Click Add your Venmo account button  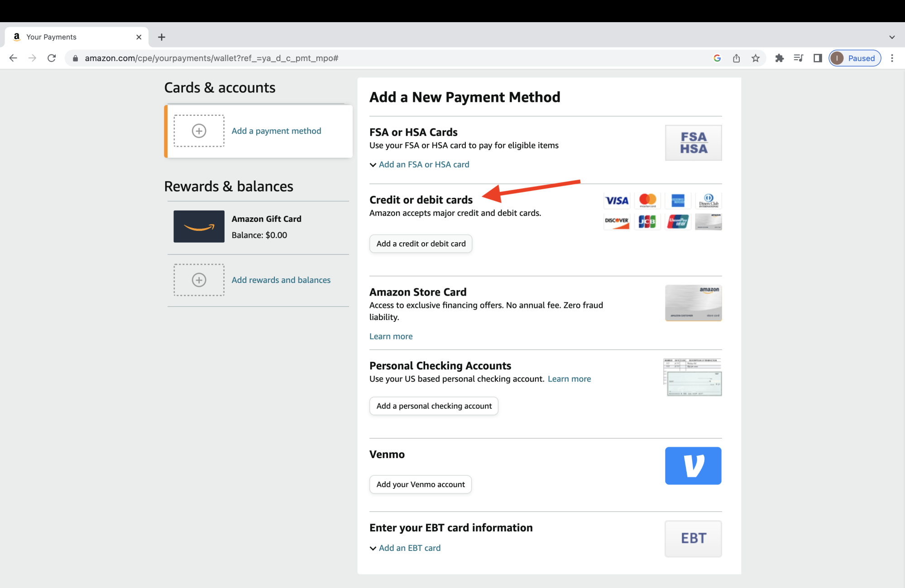pos(420,484)
